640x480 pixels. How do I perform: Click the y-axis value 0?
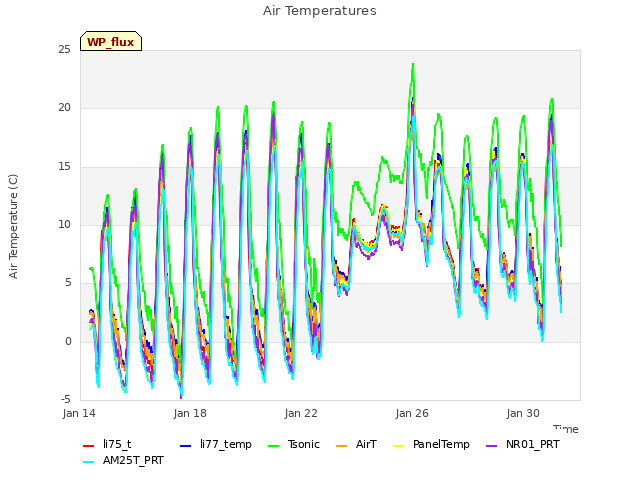click(x=68, y=341)
